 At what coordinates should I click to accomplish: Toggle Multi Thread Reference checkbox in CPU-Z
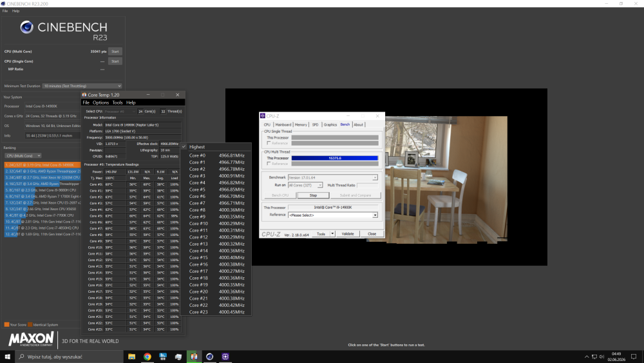tap(269, 164)
